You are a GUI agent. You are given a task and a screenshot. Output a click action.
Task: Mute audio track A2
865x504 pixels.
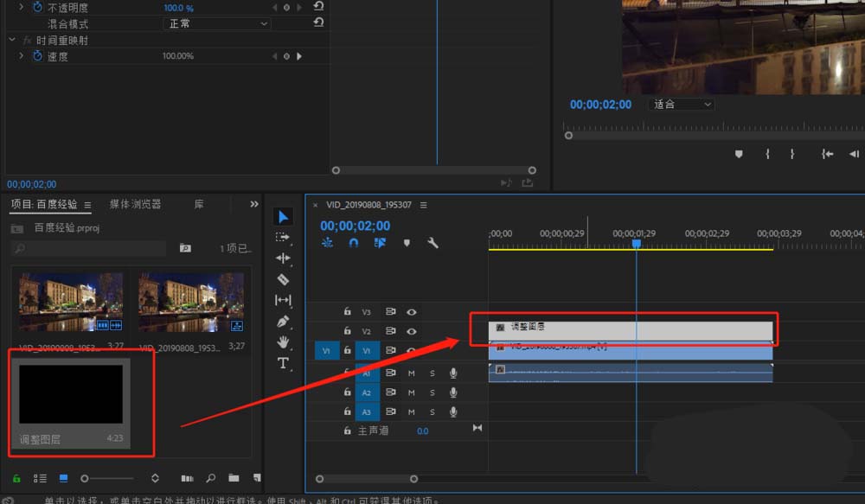(412, 392)
